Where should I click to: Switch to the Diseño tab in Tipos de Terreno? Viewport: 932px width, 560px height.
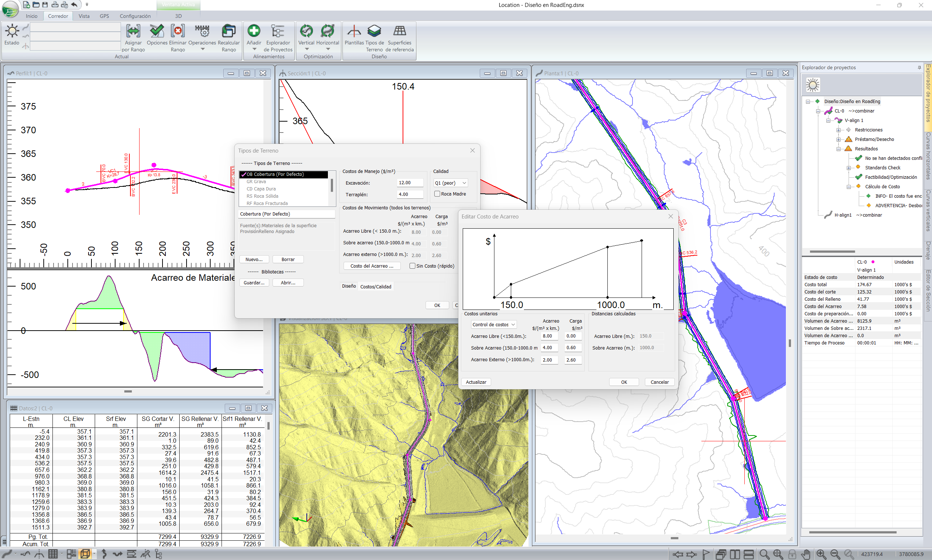click(x=349, y=287)
